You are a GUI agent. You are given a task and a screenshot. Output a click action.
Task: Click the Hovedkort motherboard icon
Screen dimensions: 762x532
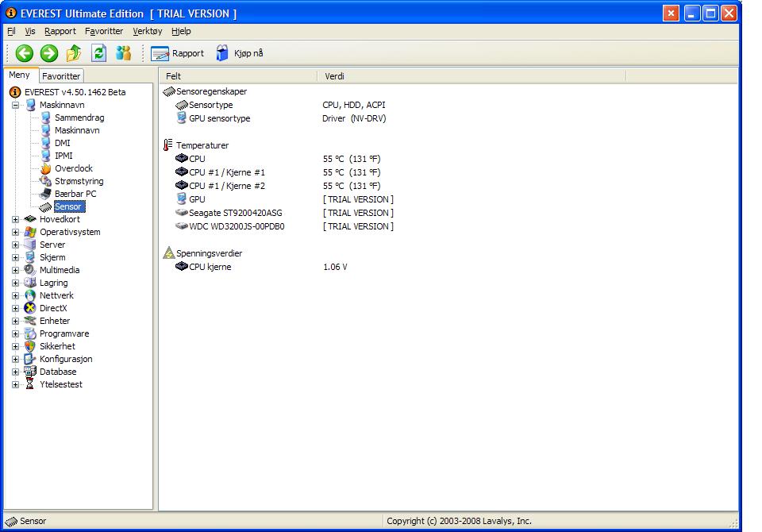30,219
